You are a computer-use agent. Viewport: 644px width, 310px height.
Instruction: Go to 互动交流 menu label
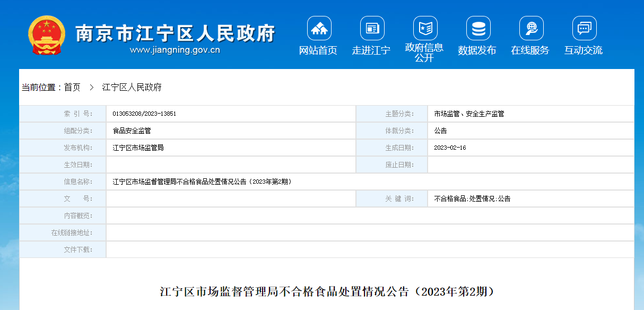coord(584,50)
